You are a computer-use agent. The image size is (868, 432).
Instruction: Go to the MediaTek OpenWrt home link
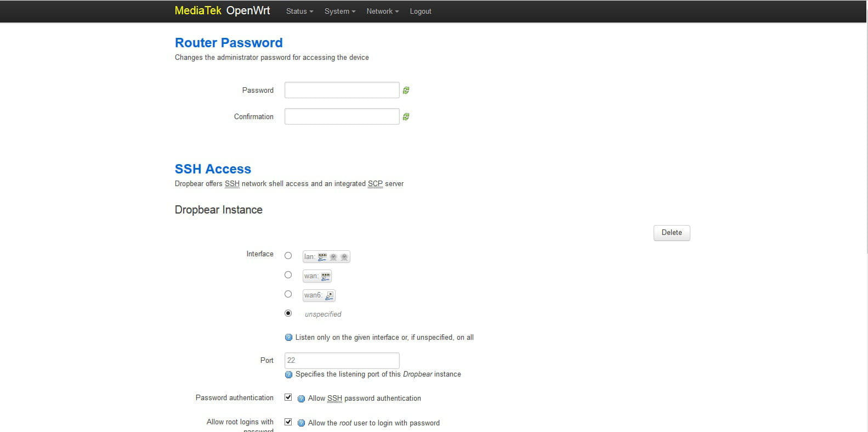222,10
